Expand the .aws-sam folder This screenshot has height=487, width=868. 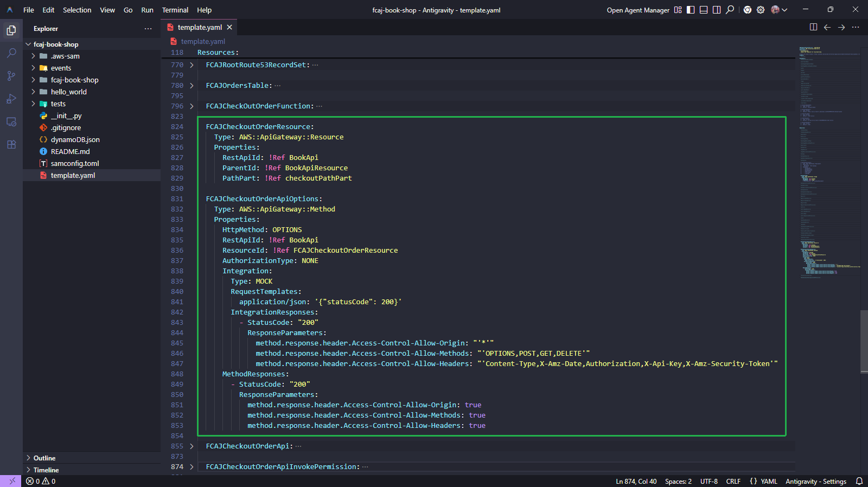(33, 56)
